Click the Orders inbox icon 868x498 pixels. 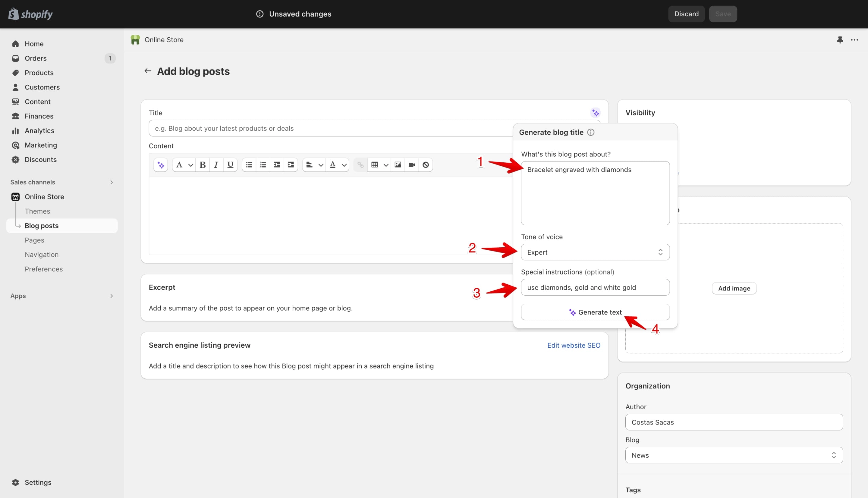click(x=15, y=58)
